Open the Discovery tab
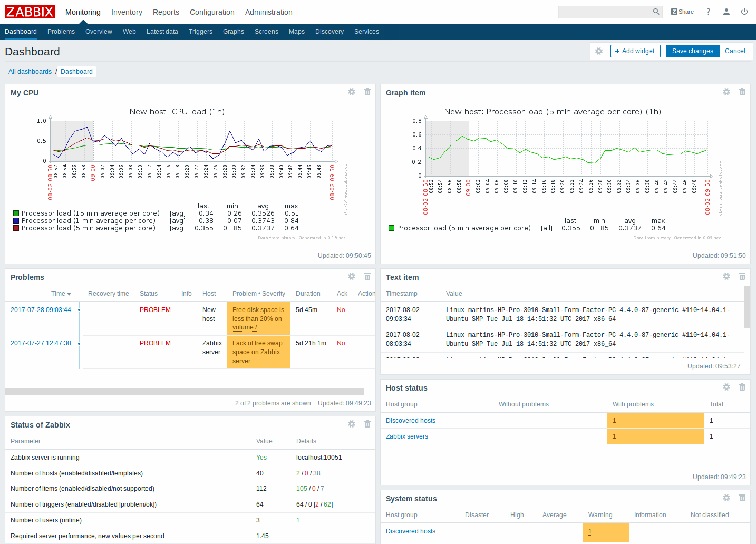Viewport: 756px width, 544px height. [x=329, y=32]
